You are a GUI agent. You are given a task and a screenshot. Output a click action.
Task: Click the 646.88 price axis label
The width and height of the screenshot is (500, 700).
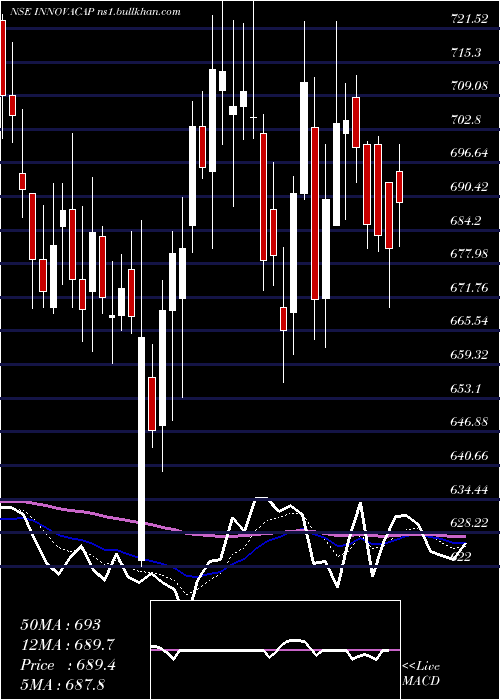click(x=470, y=422)
